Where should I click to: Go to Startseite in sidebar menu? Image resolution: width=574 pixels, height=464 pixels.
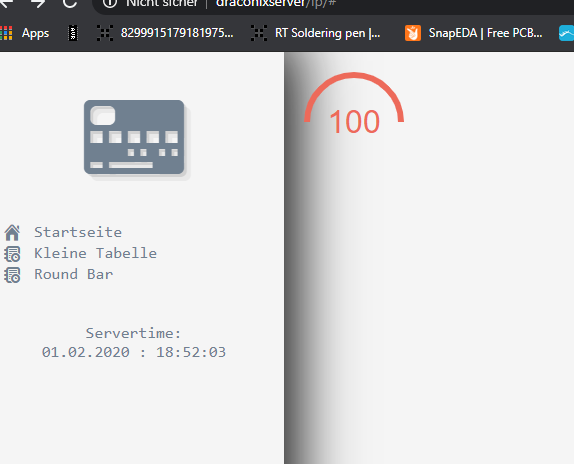pos(78,232)
